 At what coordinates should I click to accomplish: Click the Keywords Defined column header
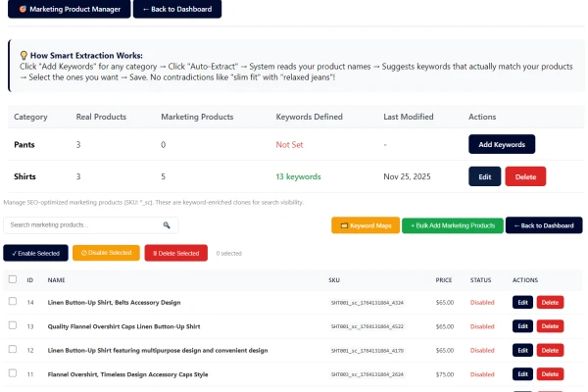pos(310,117)
